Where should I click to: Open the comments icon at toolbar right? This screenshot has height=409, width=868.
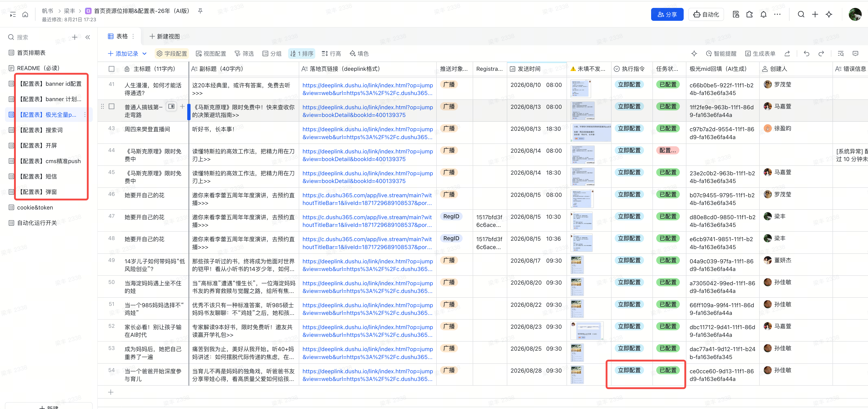[855, 54]
